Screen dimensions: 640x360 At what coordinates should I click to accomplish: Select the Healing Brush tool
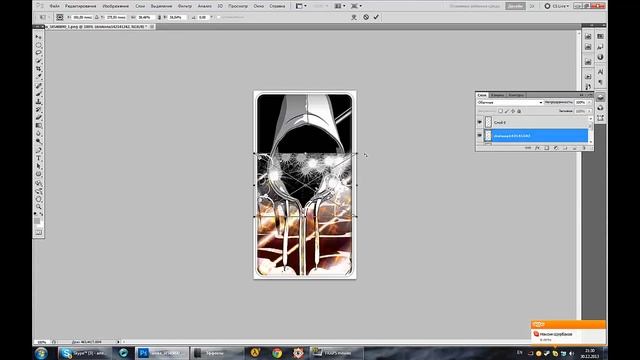pyautogui.click(x=38, y=86)
